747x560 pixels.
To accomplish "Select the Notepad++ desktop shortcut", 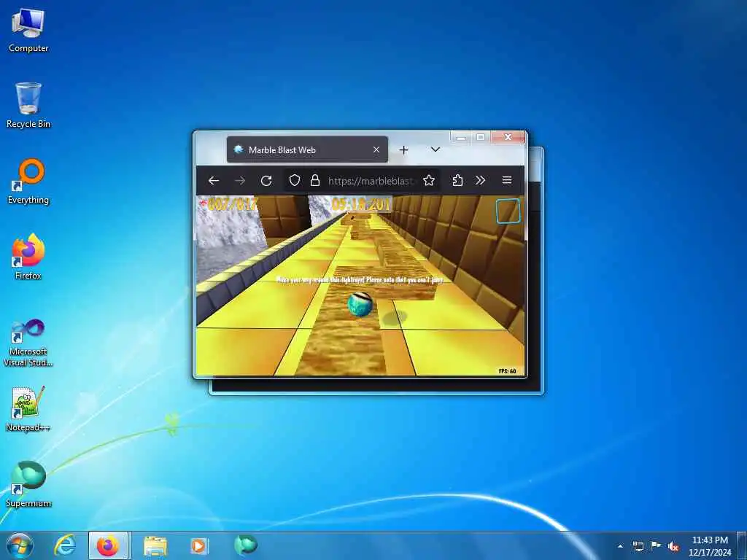I will 28,410.
